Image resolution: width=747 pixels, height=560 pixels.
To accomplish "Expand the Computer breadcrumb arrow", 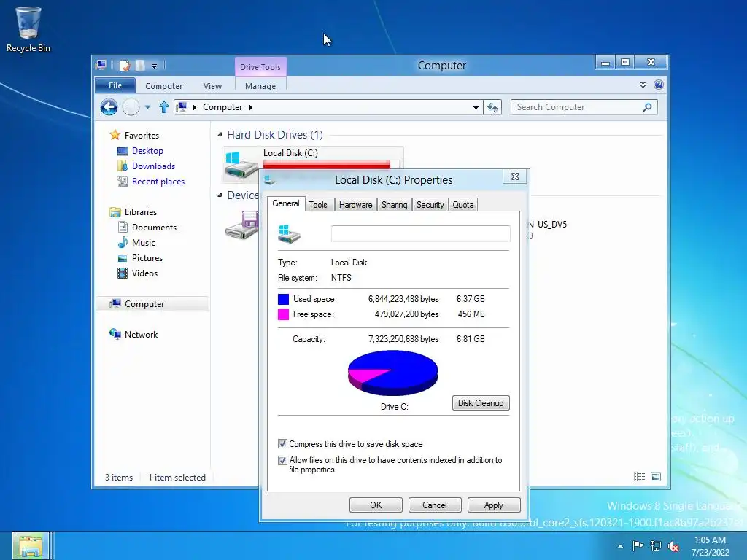I will (251, 107).
